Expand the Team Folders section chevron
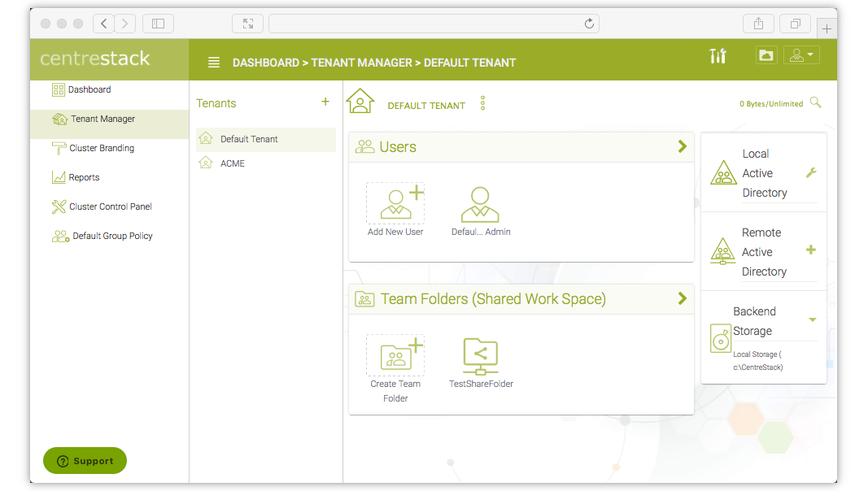868x491 pixels. point(682,298)
